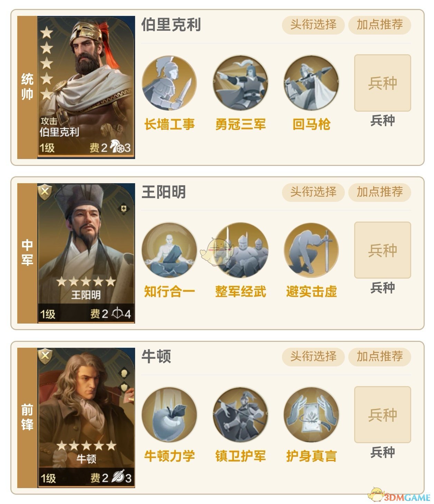
Task: Open 加点推荐 for 王阳明
Action: pyautogui.click(x=379, y=192)
